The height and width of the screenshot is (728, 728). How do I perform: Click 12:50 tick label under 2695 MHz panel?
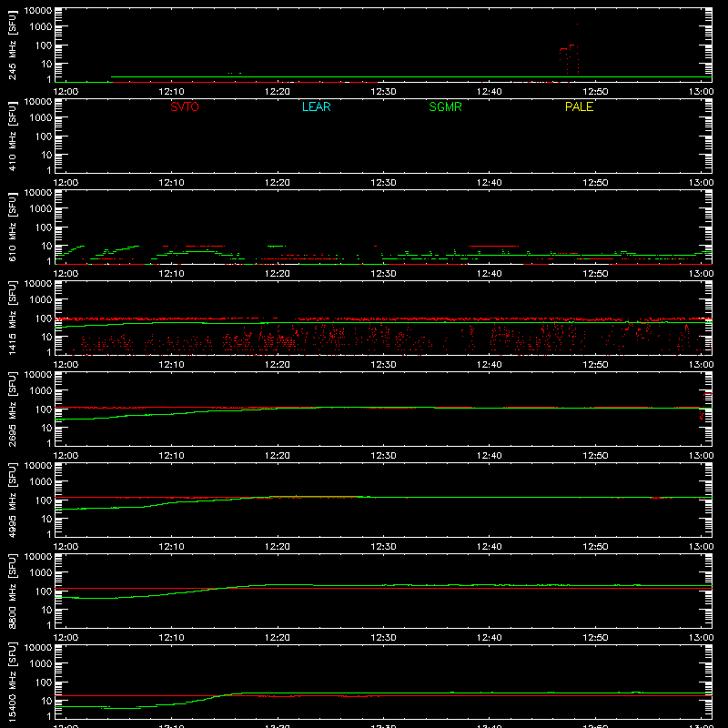(595, 456)
